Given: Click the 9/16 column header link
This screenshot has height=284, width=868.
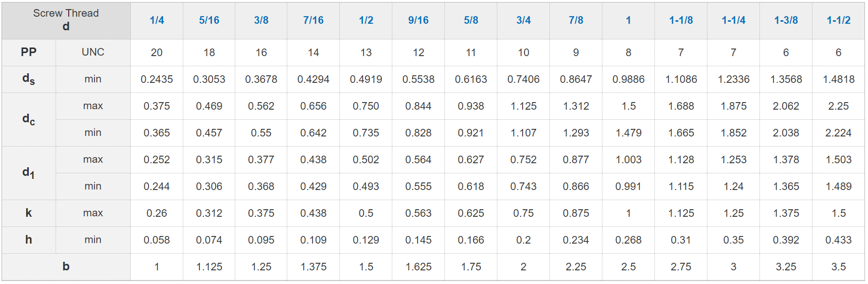Looking at the screenshot, I should (x=418, y=20).
